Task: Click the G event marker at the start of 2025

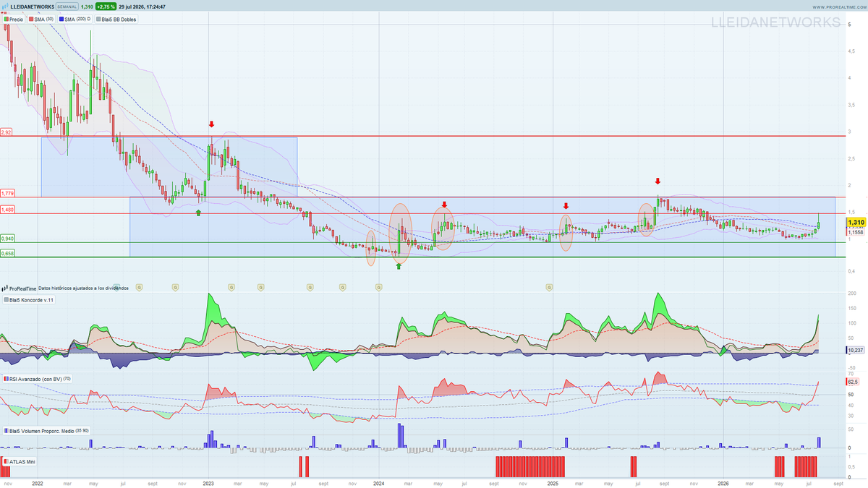Action: tap(549, 288)
